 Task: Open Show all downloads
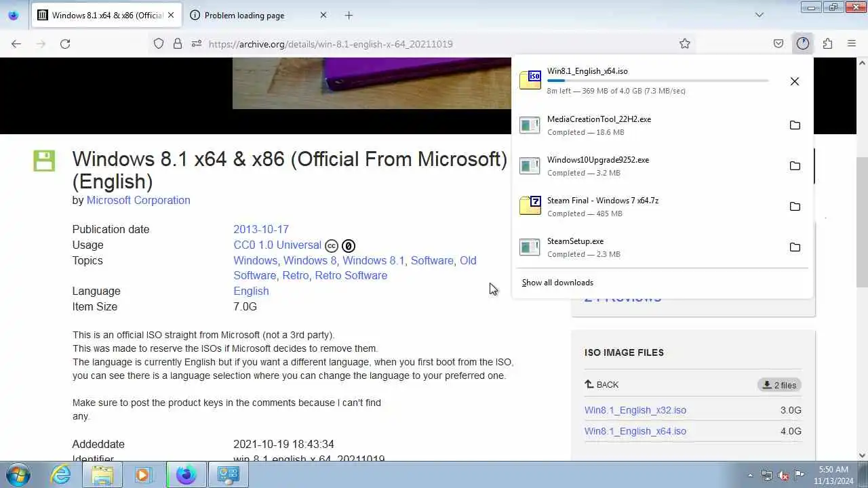(x=557, y=283)
